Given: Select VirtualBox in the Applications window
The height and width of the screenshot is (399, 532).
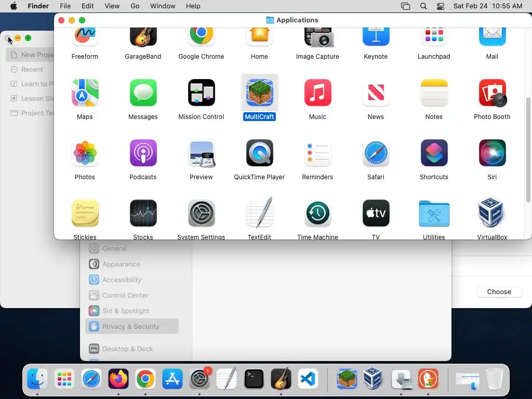Looking at the screenshot, I should [x=491, y=212].
